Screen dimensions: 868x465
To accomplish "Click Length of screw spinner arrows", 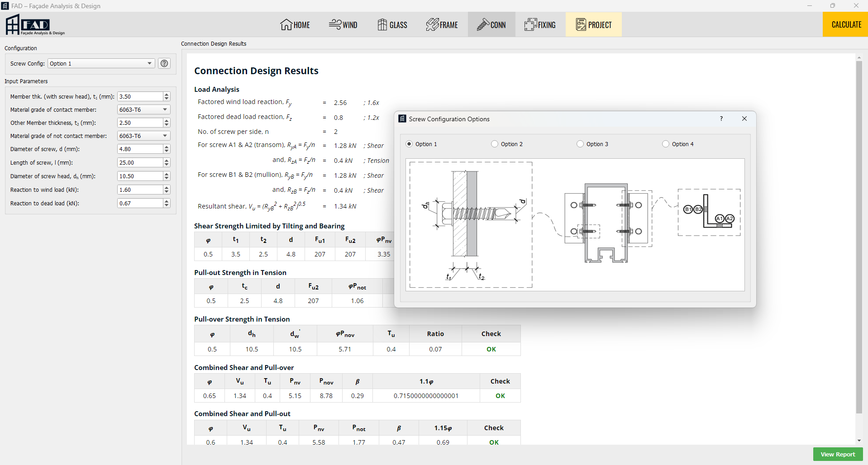I will [167, 162].
